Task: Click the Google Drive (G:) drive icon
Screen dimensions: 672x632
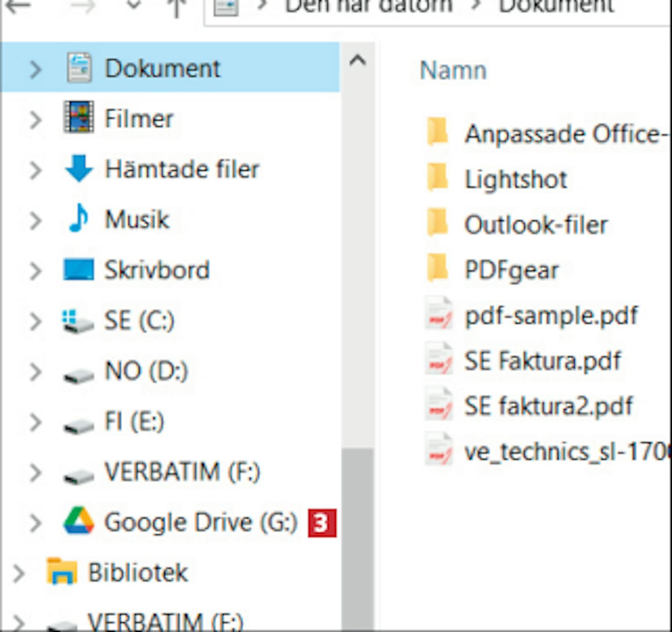Action: pyautogui.click(x=79, y=521)
